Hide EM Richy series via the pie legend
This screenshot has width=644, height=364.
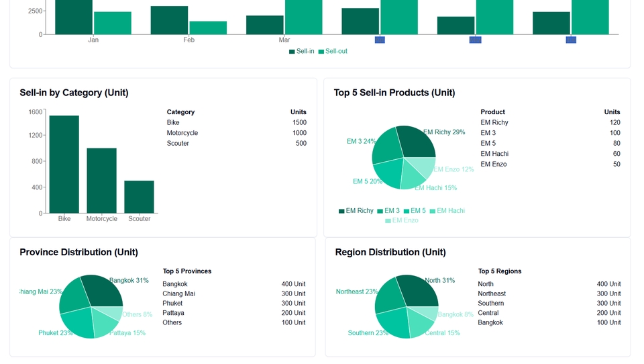[x=356, y=211]
